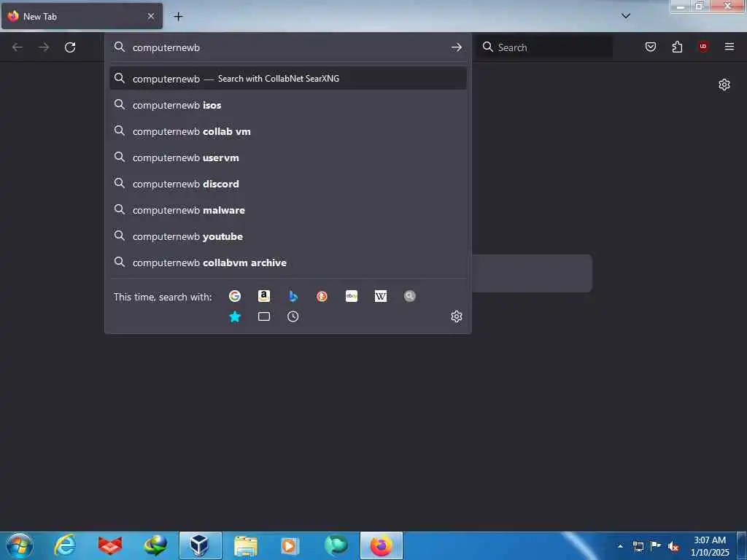Search this time with DuckDuckGo

click(322, 296)
